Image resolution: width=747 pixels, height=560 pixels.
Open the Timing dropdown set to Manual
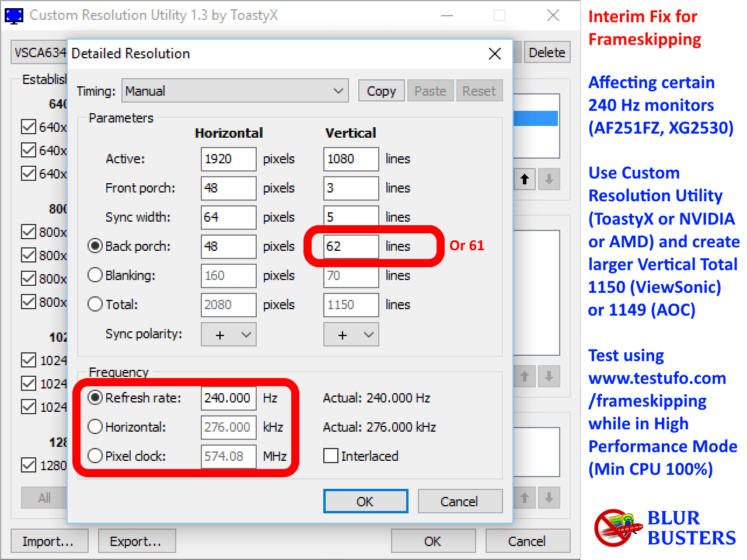(x=235, y=90)
